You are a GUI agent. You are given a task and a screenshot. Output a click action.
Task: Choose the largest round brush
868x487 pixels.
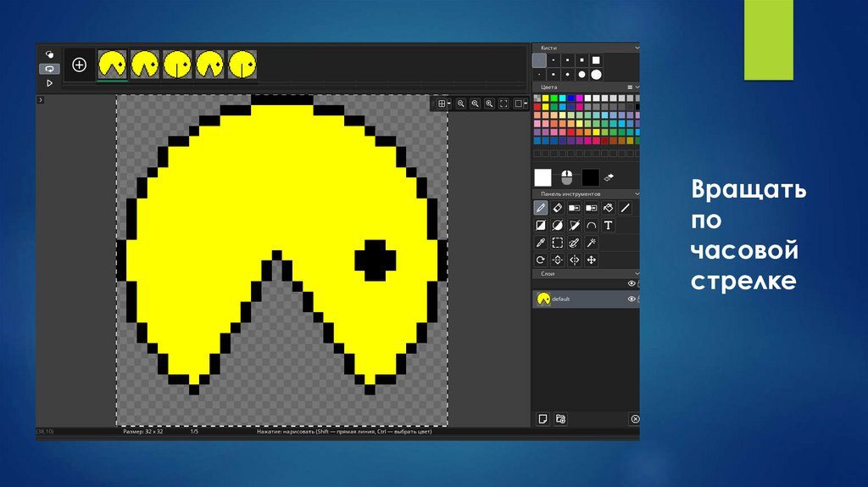(x=596, y=75)
